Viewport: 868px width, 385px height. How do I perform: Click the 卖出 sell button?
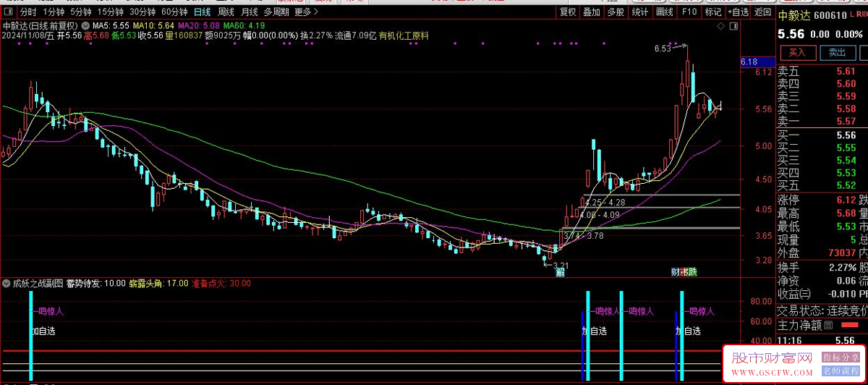837,53
